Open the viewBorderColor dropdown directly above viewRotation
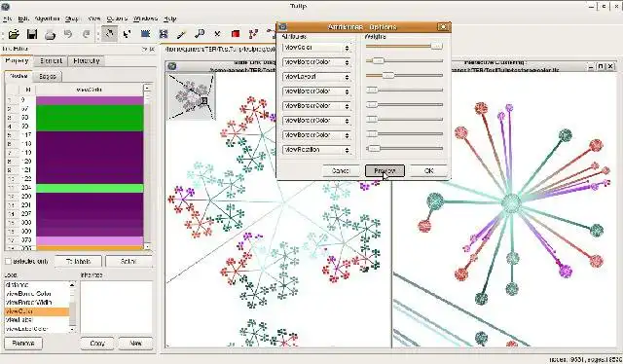623x364 pixels. (x=316, y=135)
